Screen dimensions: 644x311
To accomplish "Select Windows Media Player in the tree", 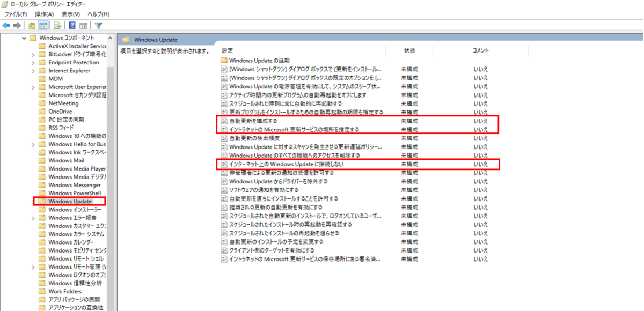I will point(77,168).
